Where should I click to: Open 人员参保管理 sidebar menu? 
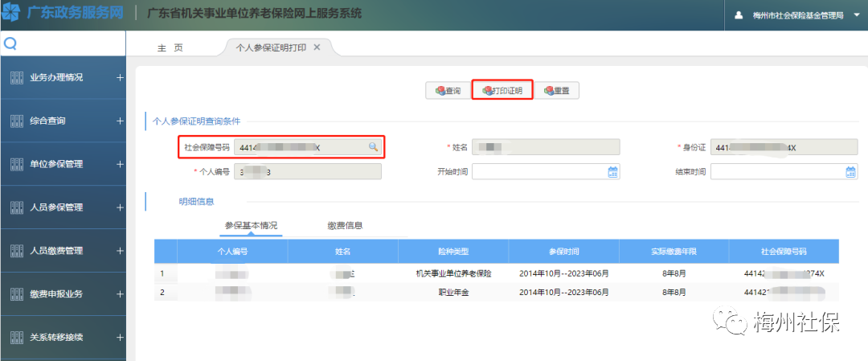(63, 207)
